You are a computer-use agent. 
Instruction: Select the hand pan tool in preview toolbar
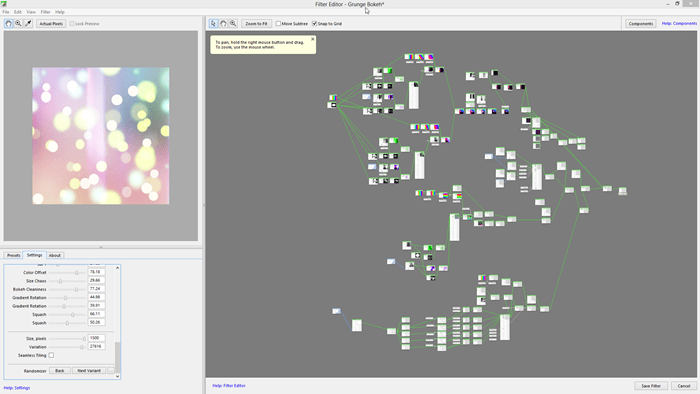point(8,24)
